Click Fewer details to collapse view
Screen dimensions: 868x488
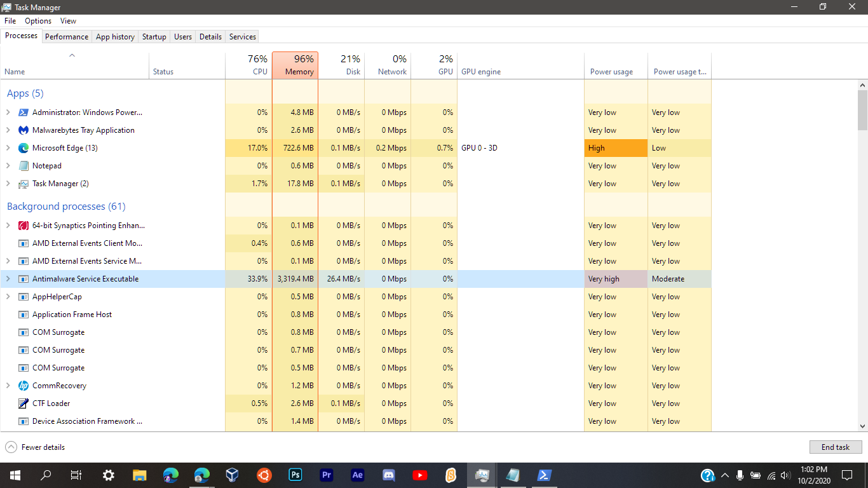36,447
